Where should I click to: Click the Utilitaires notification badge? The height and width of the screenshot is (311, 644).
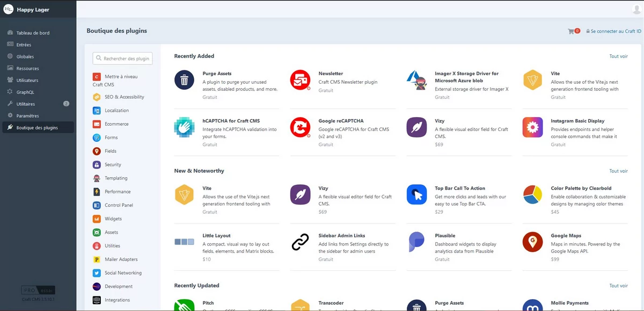click(67, 104)
